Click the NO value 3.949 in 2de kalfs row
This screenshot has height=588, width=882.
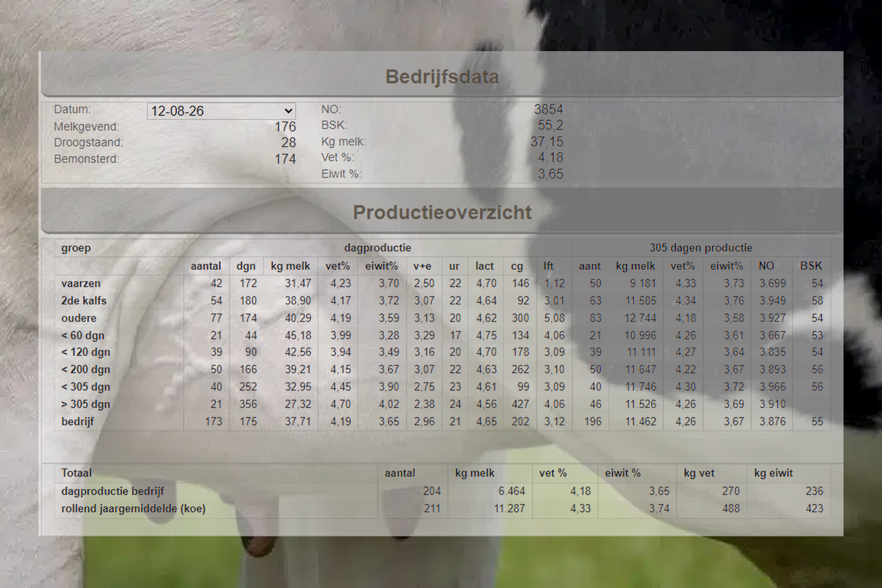tap(772, 300)
